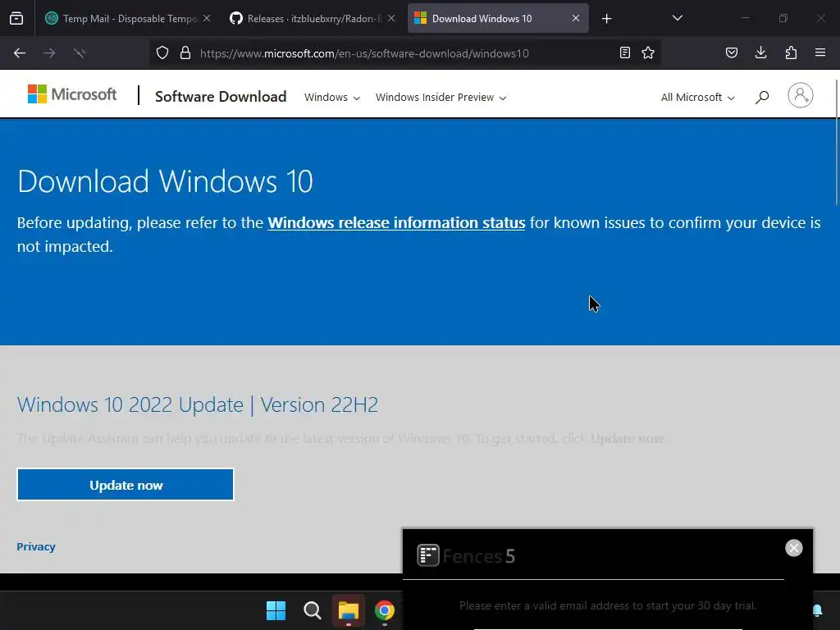Image resolution: width=840 pixels, height=630 pixels.
Task: Open the Windows Start menu
Action: pyautogui.click(x=276, y=610)
